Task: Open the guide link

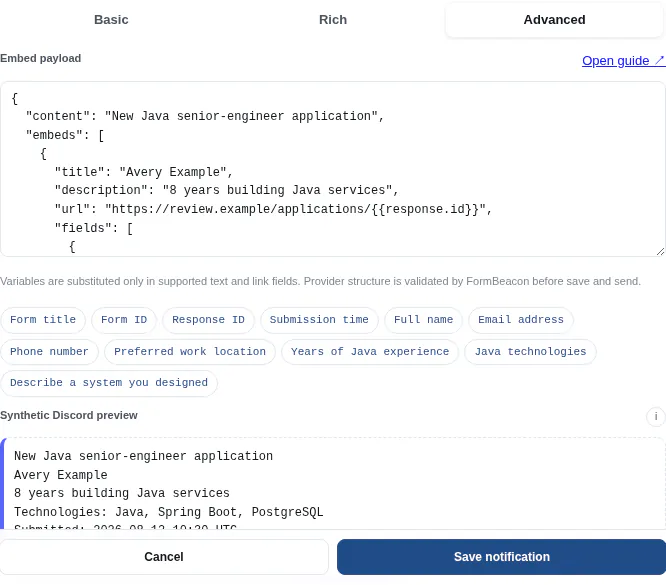Action: point(624,61)
